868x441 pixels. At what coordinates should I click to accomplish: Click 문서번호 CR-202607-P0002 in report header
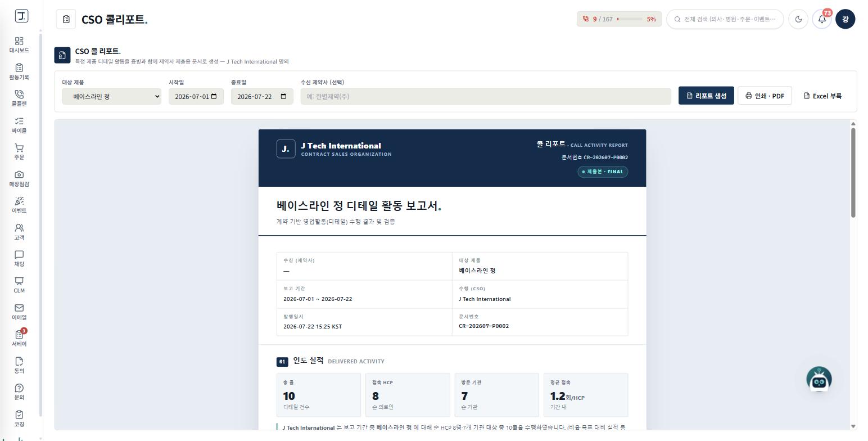click(x=595, y=157)
